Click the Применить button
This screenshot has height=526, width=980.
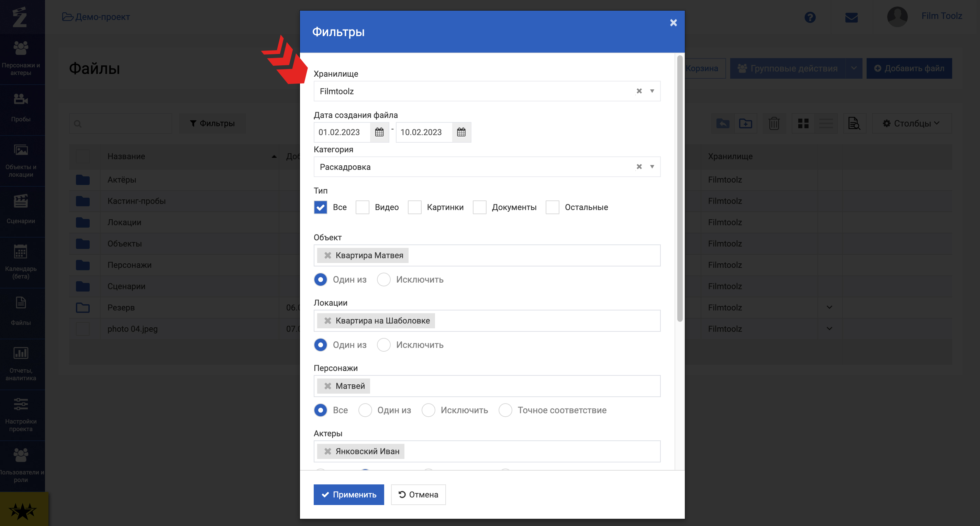click(x=348, y=494)
